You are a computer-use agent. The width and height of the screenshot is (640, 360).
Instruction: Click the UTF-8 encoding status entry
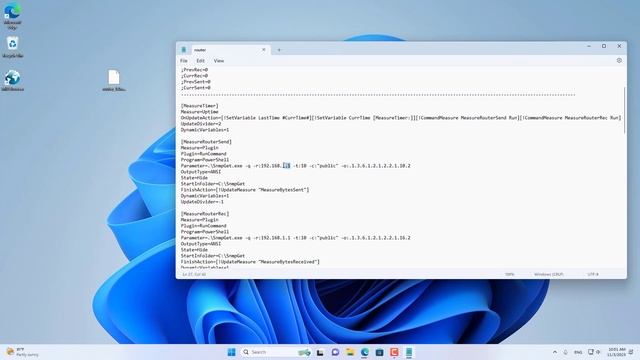593,274
